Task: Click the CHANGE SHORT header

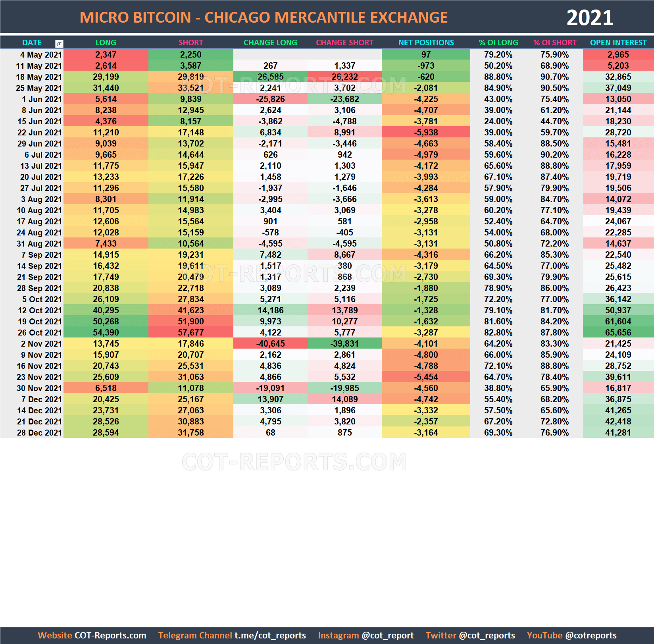Action: pos(344,42)
